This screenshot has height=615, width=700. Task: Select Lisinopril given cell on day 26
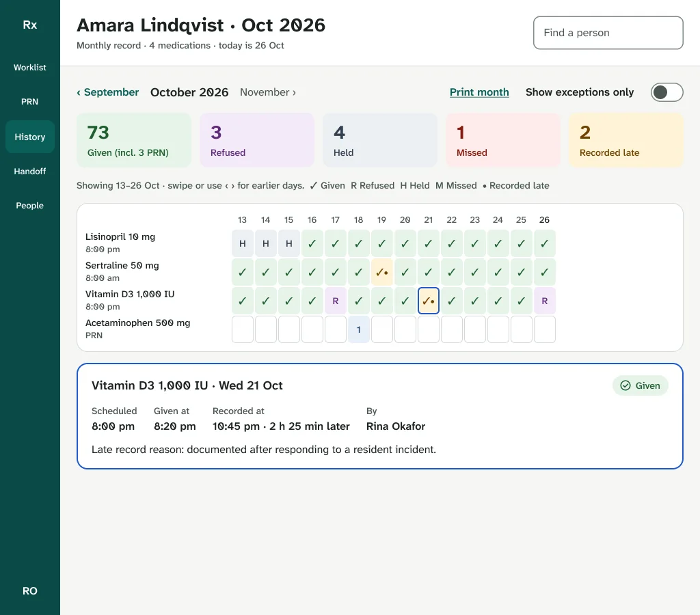coord(545,244)
